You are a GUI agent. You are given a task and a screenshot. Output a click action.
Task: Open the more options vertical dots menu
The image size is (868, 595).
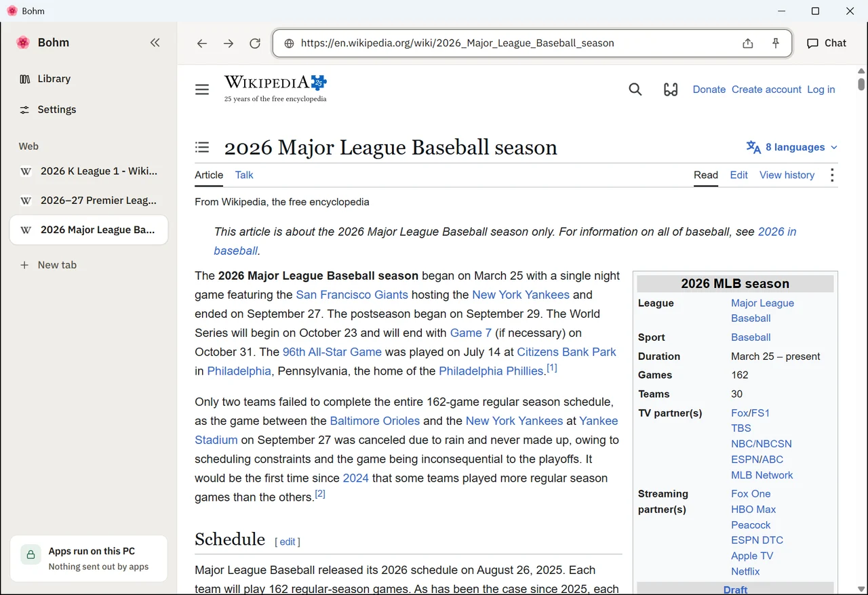coord(832,175)
